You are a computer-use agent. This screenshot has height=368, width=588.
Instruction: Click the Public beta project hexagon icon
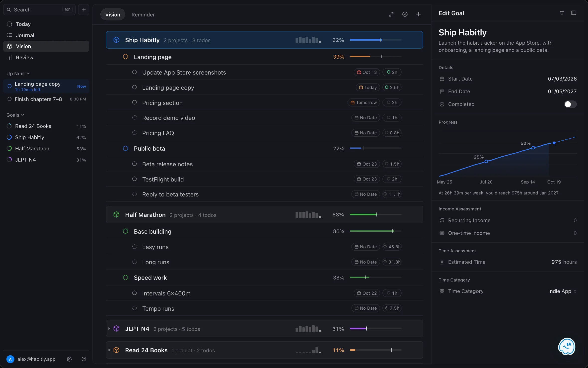(126, 148)
